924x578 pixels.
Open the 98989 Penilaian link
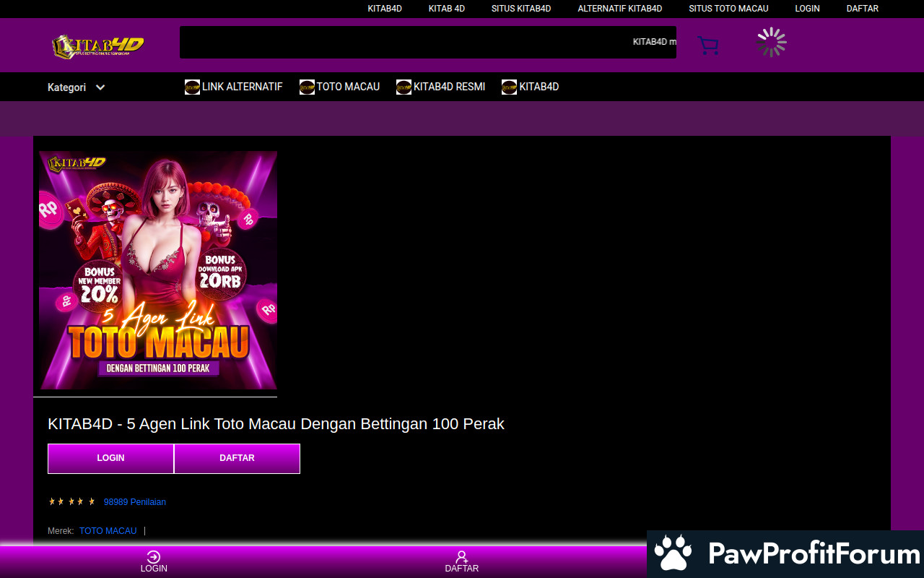[135, 502]
